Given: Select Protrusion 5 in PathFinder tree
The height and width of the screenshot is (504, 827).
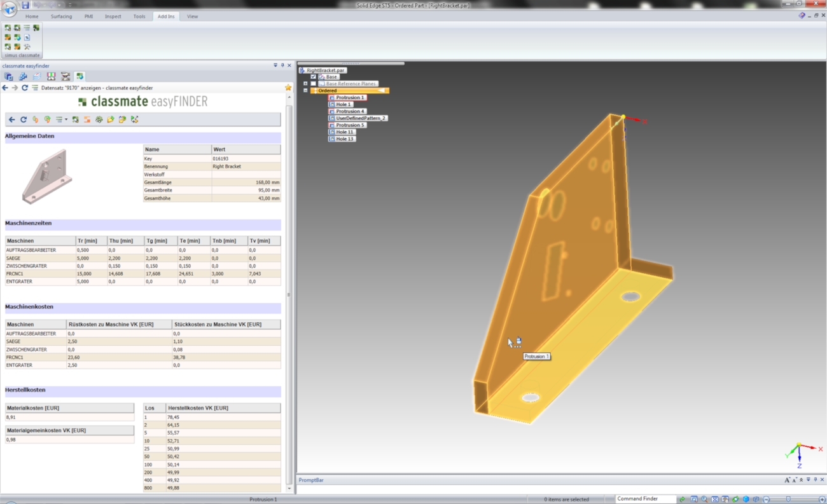Looking at the screenshot, I should coord(347,125).
